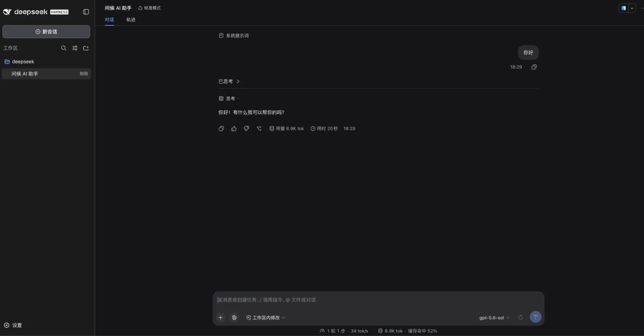View the 系统提示词 system prompt
The image size is (644, 336).
pos(233,36)
